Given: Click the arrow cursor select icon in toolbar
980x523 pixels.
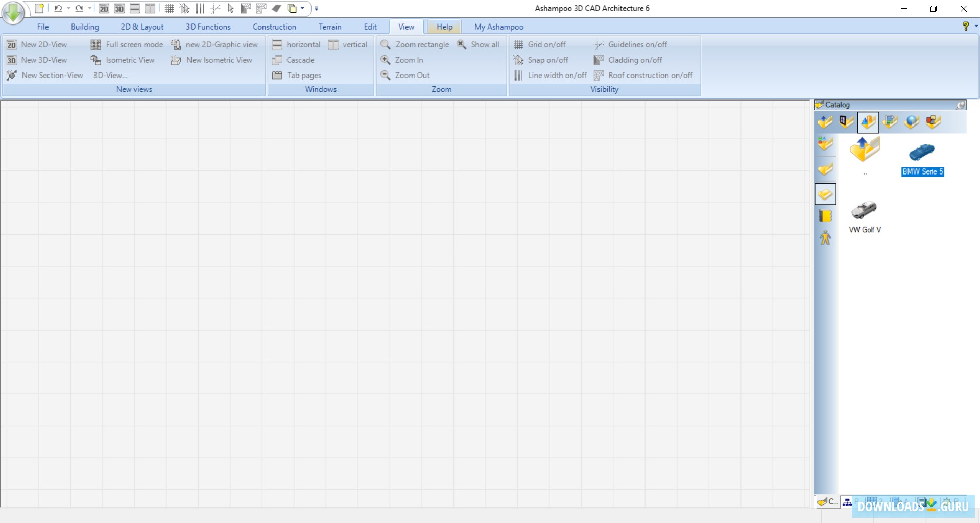Looking at the screenshot, I should click(x=230, y=8).
